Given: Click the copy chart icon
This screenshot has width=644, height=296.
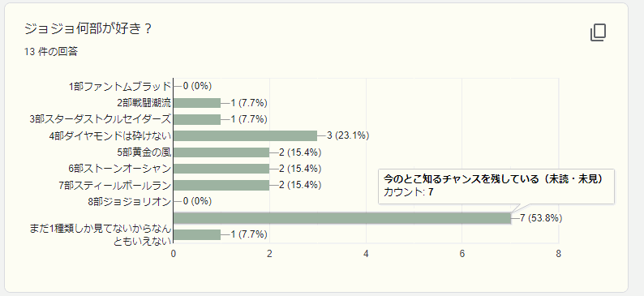Looking at the screenshot, I should click(x=598, y=32).
